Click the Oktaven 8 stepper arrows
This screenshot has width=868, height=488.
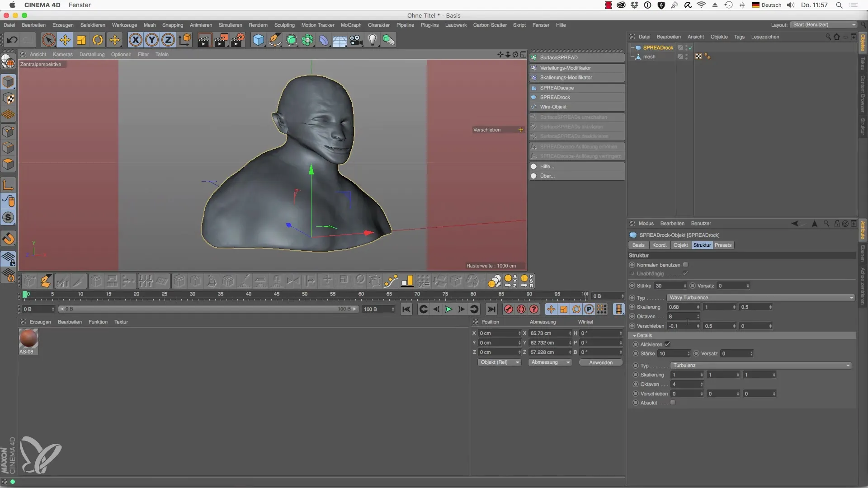point(698,317)
